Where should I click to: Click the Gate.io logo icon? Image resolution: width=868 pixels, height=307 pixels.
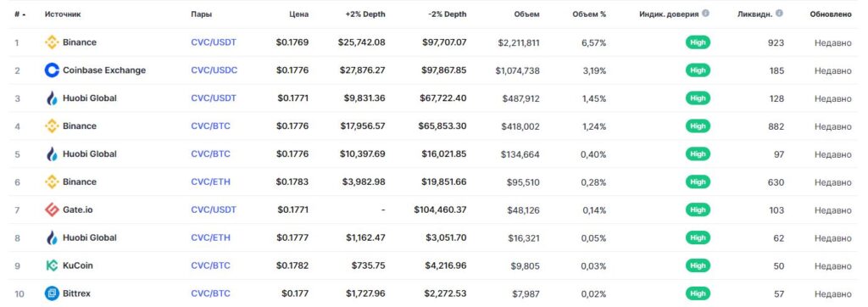(x=52, y=210)
